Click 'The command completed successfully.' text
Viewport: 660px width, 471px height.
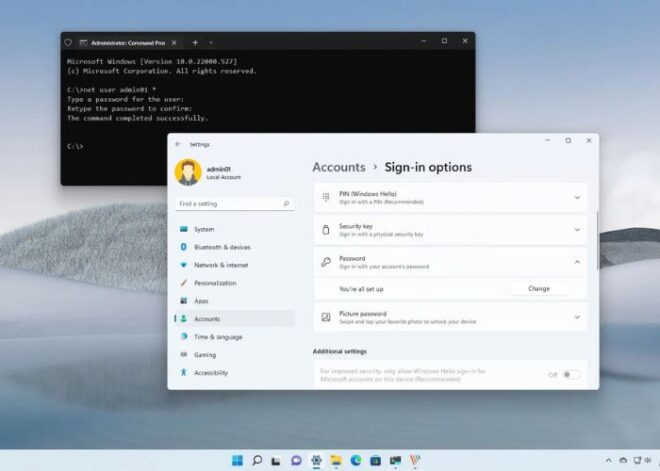tap(138, 118)
